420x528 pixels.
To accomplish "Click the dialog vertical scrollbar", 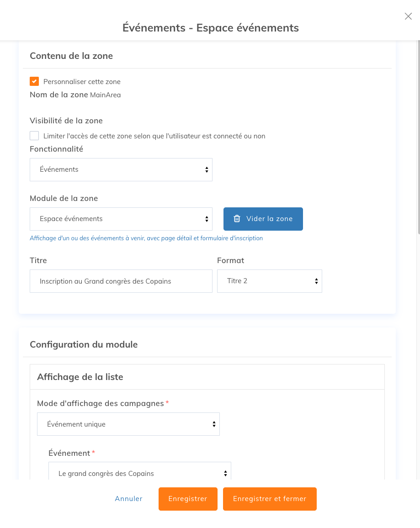I will (419, 137).
